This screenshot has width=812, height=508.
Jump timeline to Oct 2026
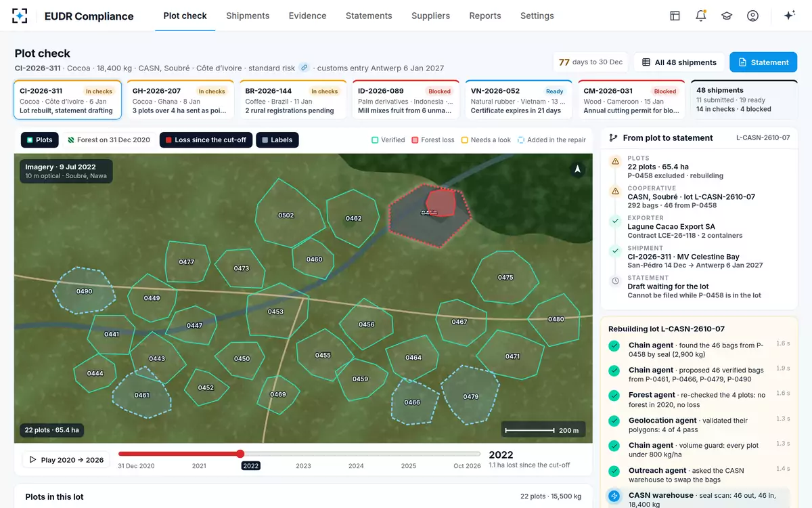click(468, 466)
